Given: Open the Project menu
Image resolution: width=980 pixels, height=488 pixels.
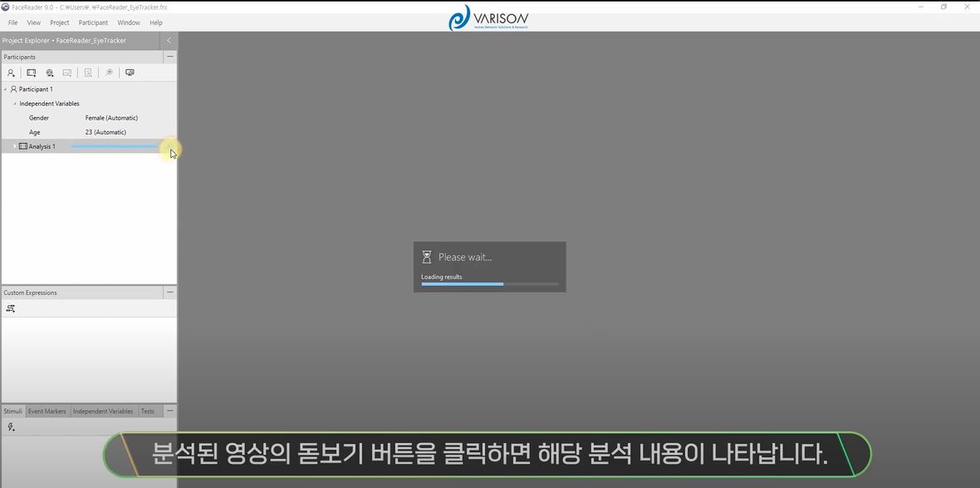Looking at the screenshot, I should [59, 22].
